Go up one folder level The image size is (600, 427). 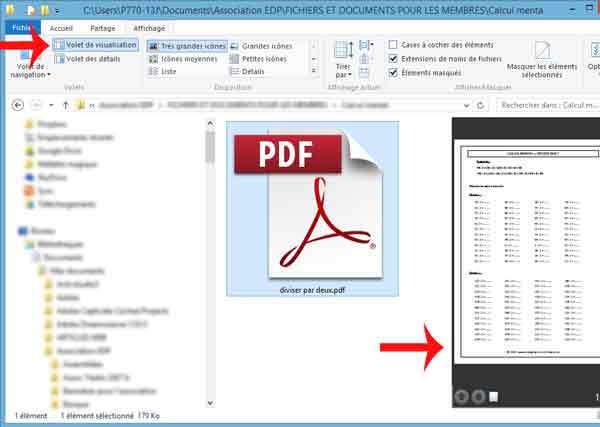click(65, 105)
